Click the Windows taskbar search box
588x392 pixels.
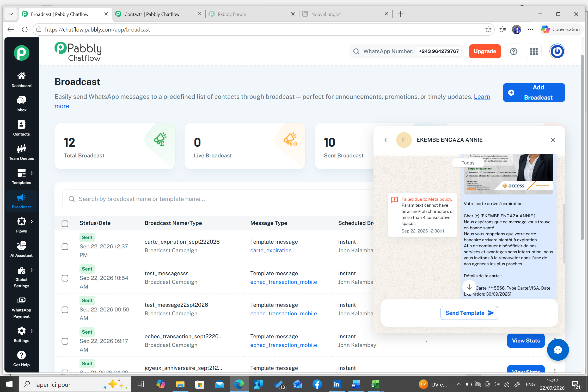coord(75,384)
